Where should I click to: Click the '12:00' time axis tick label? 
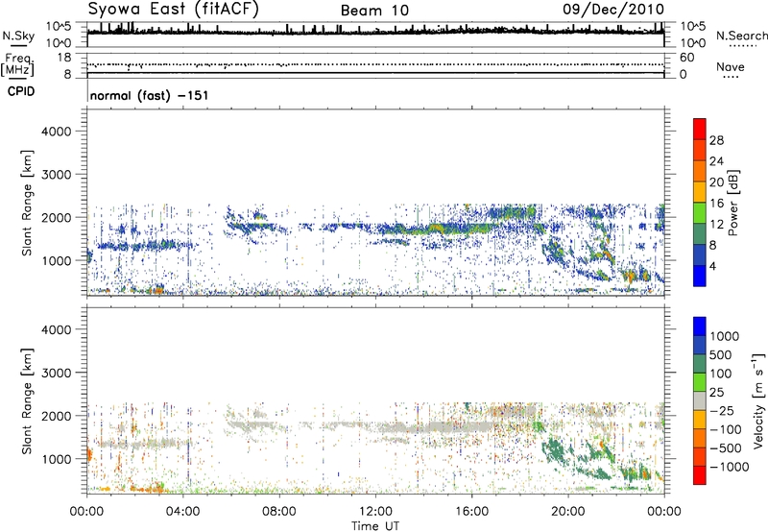[x=375, y=512]
